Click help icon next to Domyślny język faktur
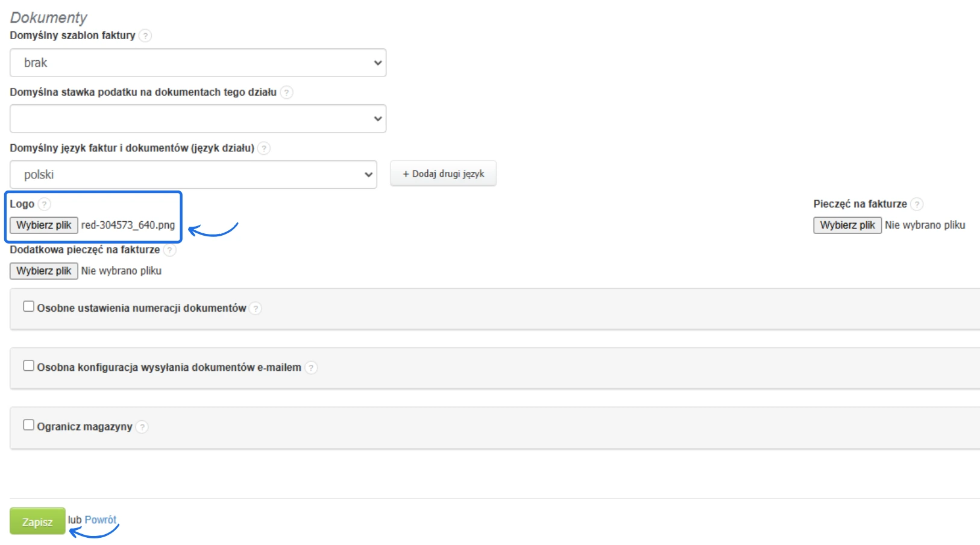 click(x=264, y=148)
